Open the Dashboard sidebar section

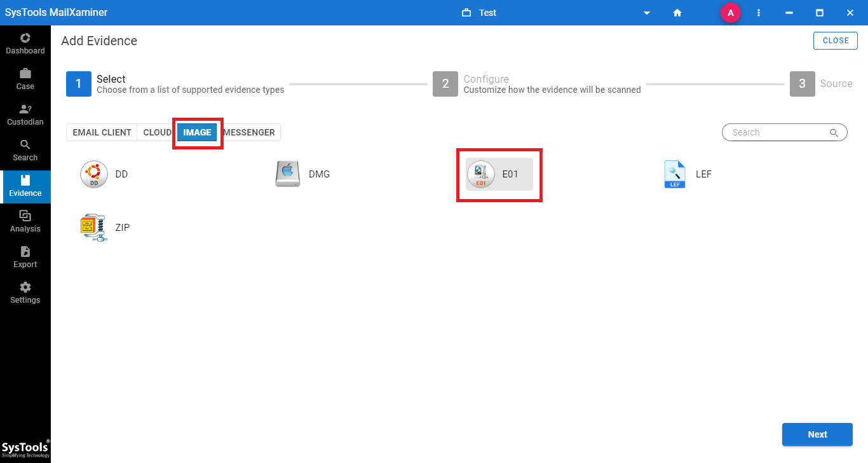25,44
